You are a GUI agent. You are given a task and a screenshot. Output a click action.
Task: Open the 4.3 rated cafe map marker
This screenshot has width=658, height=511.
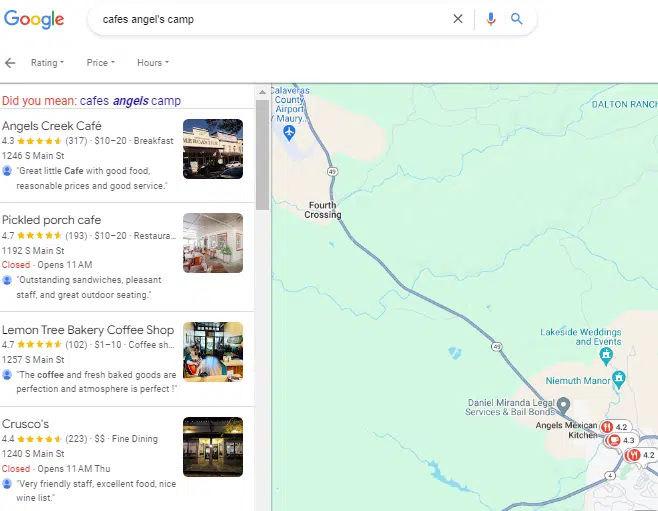point(622,440)
